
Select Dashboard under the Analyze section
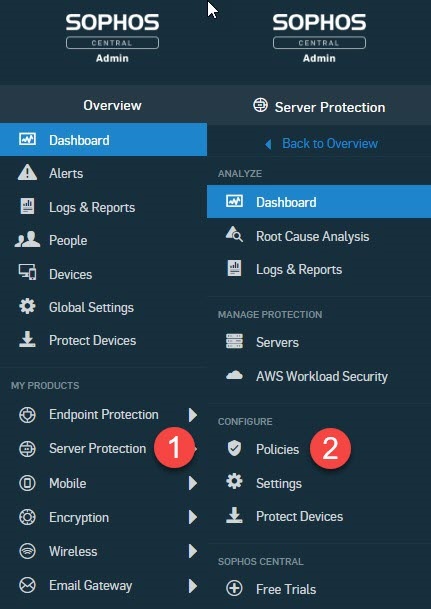pyautogui.click(x=319, y=202)
